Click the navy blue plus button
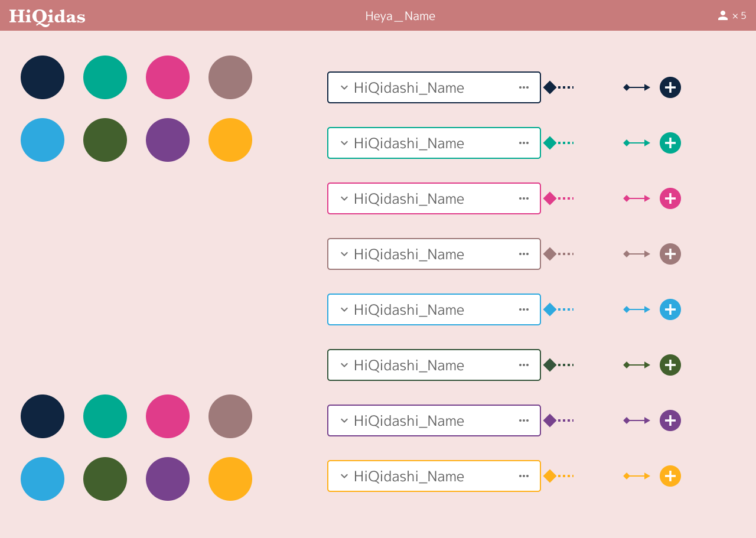The height and width of the screenshot is (538, 756). click(x=670, y=87)
